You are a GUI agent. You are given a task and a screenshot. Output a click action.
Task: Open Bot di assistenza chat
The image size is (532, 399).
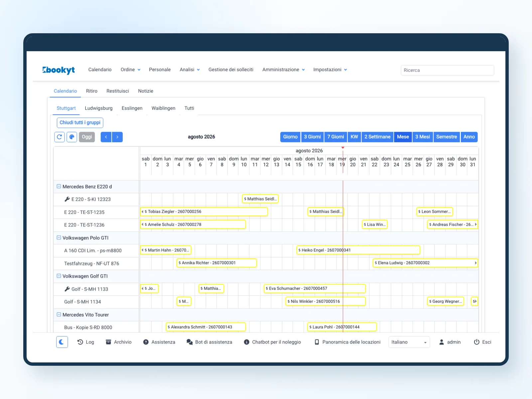(x=209, y=342)
